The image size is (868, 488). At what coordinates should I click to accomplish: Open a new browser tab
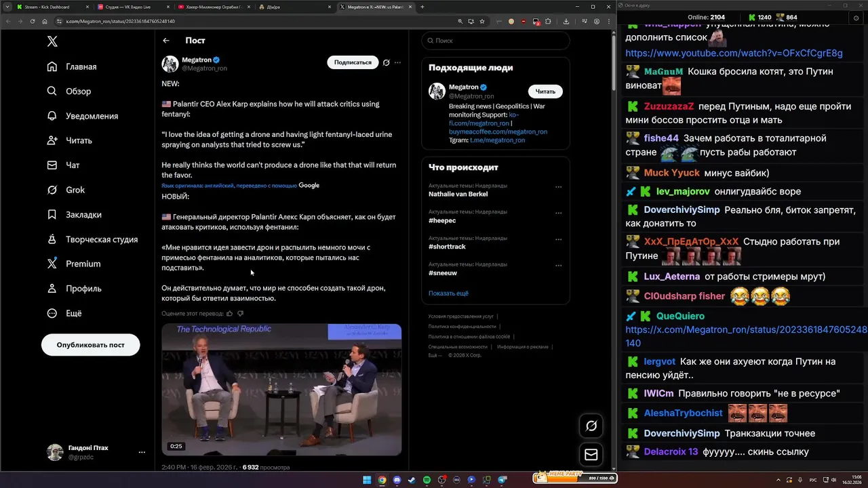(x=422, y=7)
